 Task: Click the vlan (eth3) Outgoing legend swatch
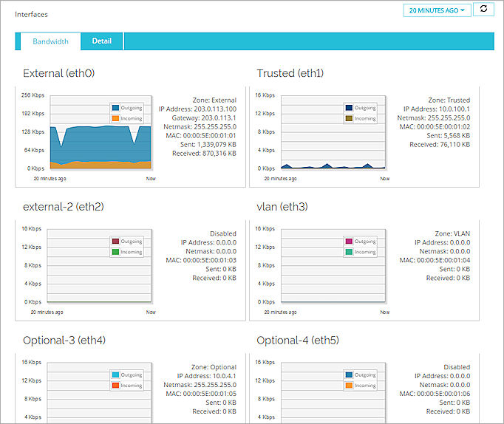coord(349,242)
